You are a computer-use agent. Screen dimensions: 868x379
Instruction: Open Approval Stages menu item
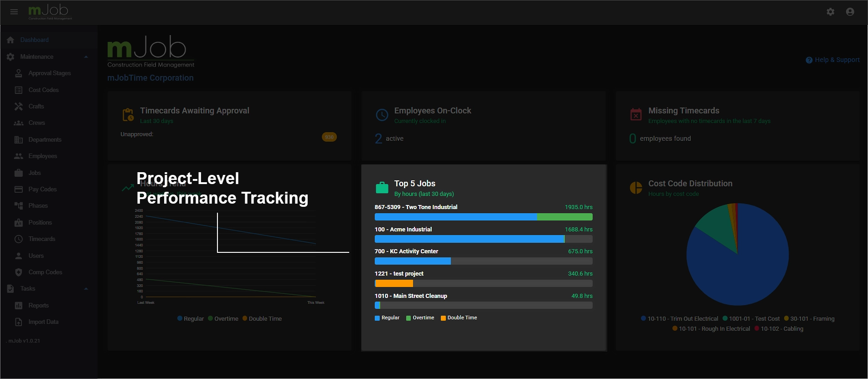pos(50,73)
